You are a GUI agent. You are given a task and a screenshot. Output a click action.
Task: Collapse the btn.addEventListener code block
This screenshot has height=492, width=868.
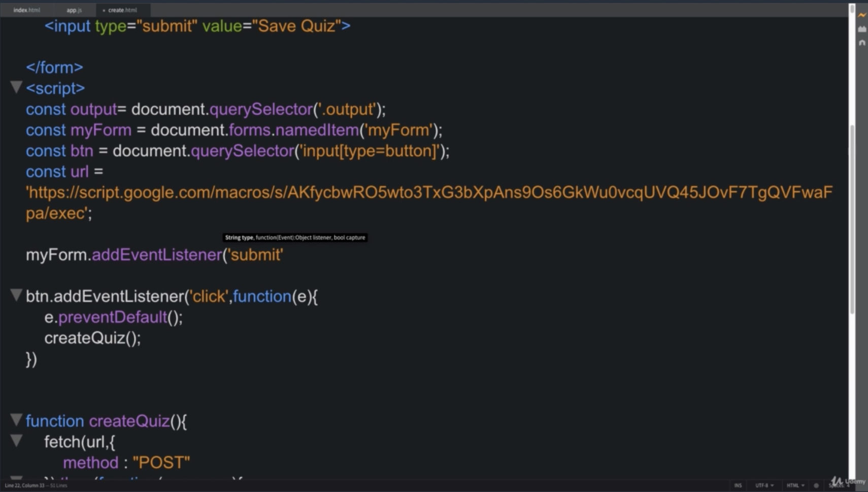click(x=16, y=295)
